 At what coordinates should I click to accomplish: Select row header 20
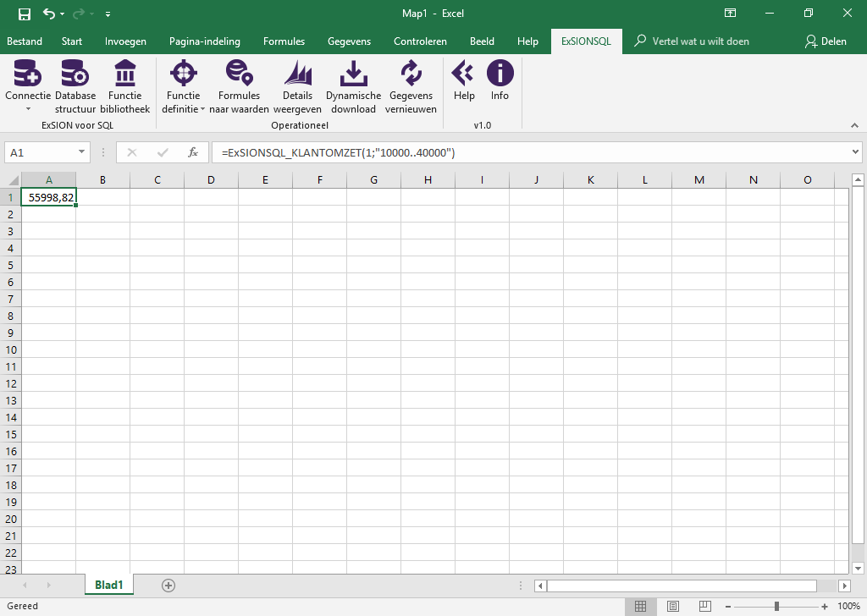(11, 519)
